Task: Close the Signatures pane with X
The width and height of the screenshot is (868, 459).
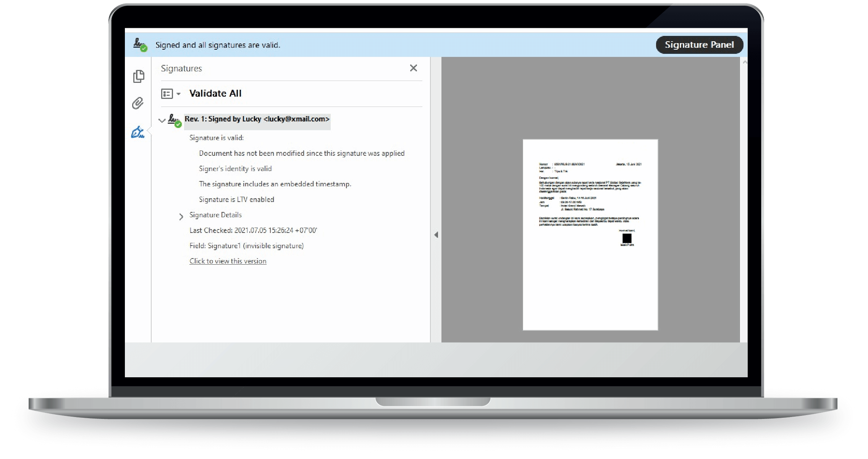Action: pyautogui.click(x=413, y=68)
